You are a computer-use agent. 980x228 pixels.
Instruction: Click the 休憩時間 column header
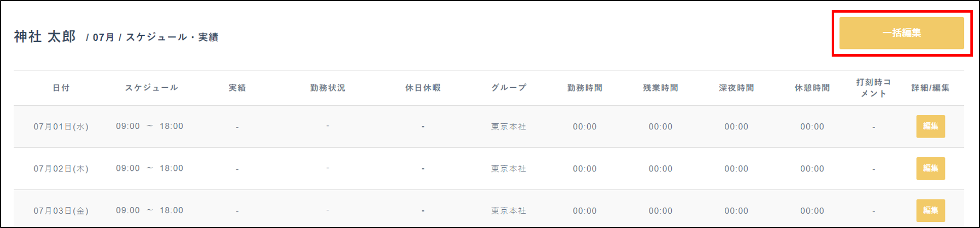tap(812, 88)
